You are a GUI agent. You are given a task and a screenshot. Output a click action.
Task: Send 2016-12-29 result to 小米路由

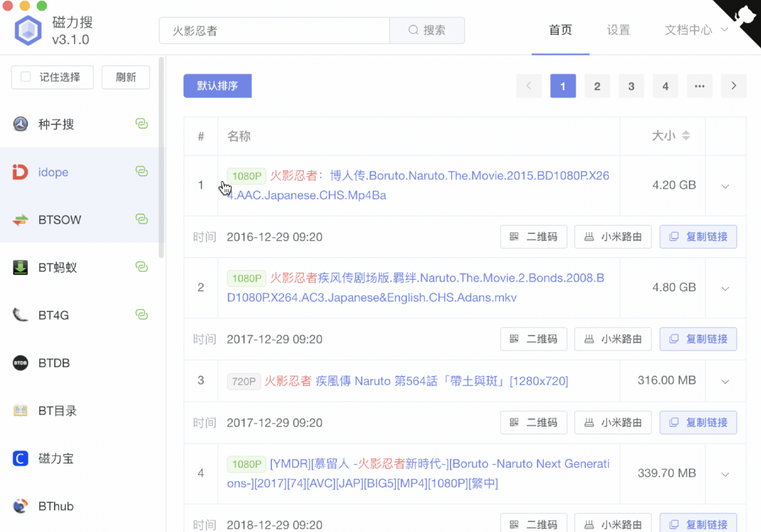pos(613,237)
